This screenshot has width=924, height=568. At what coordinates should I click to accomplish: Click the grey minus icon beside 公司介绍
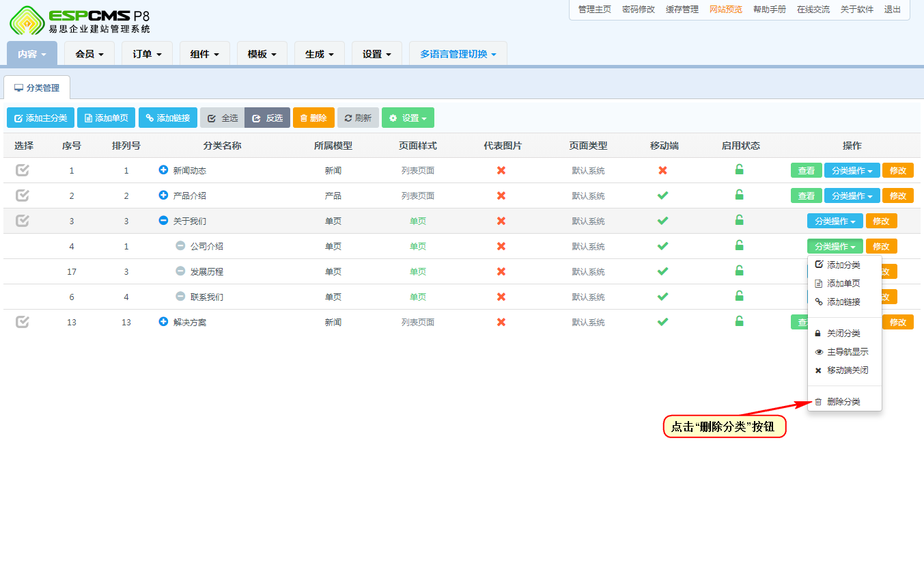coord(180,245)
